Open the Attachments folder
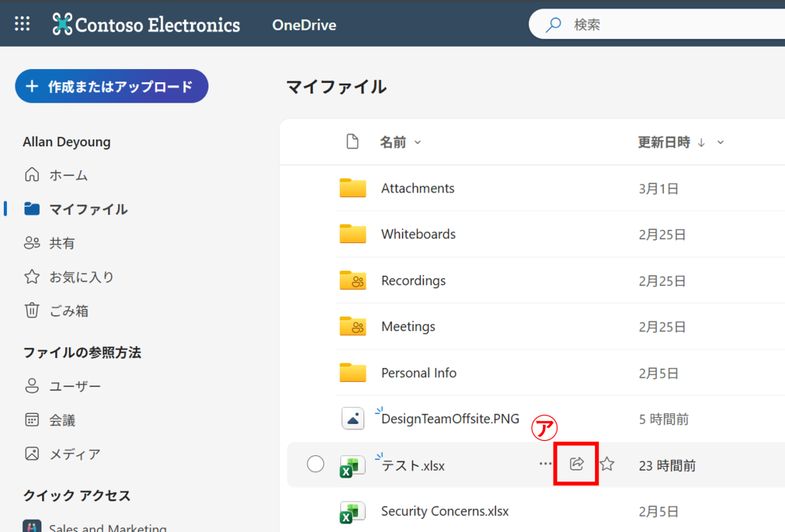This screenshot has height=532, width=785. (417, 189)
